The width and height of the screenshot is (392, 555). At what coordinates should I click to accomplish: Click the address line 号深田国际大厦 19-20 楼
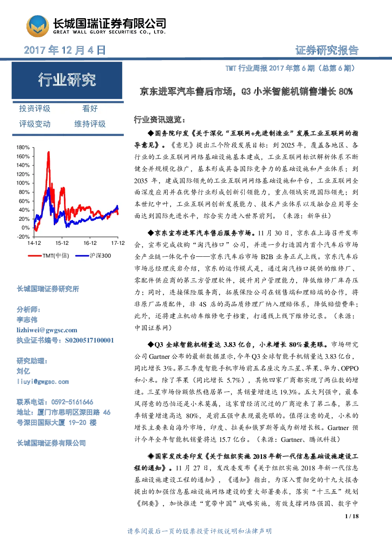pyautogui.click(x=57, y=422)
